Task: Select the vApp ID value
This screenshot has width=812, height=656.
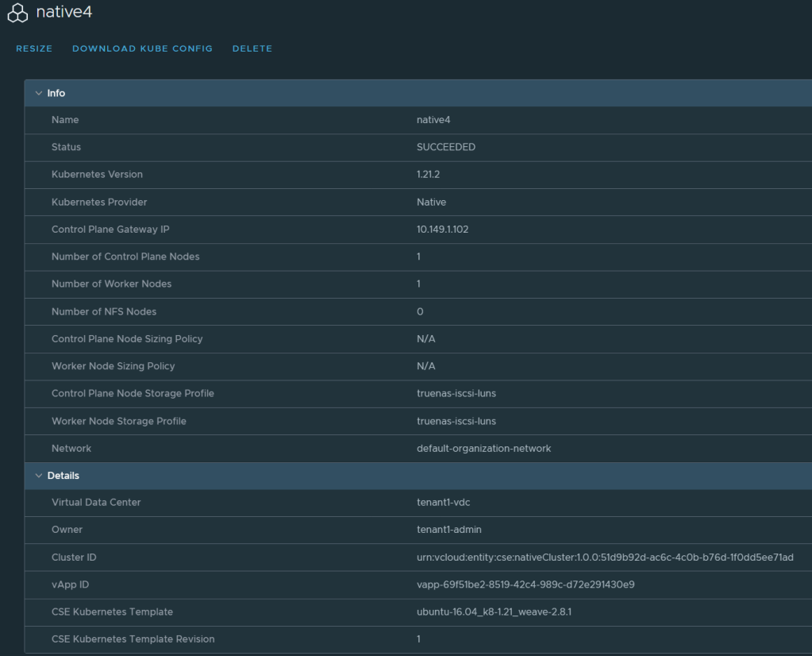Action: [525, 585]
